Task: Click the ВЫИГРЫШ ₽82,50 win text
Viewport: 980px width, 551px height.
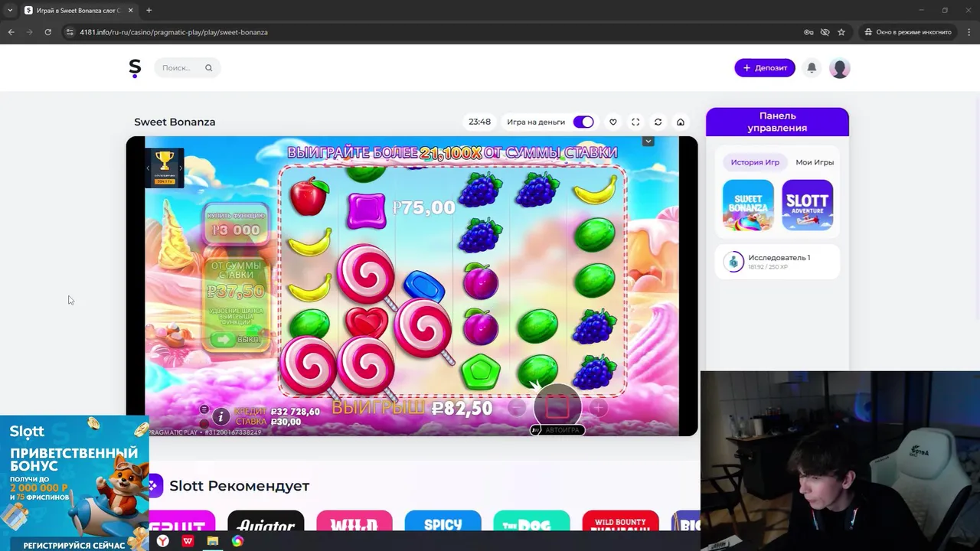Action: coord(412,409)
